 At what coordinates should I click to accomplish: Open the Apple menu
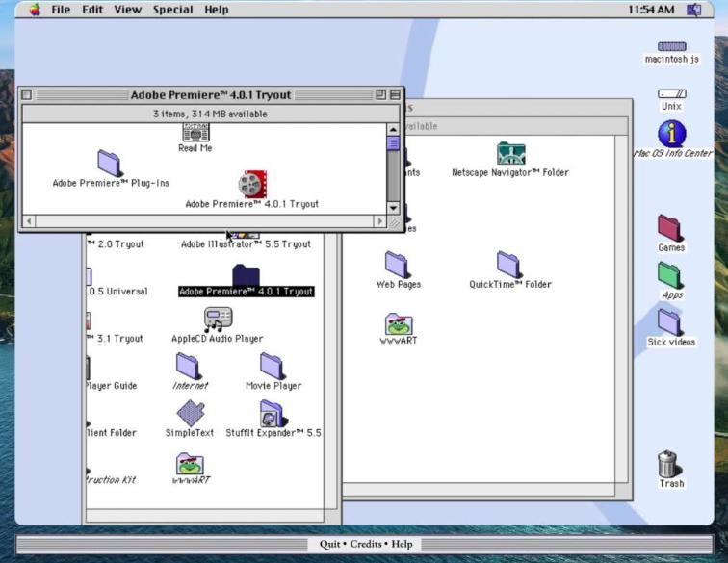[x=35, y=10]
